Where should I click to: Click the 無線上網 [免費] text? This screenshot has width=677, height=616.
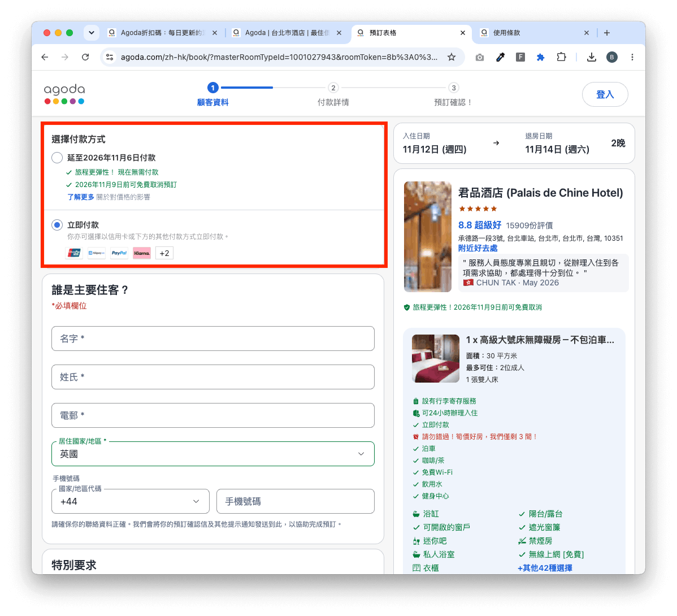556,554
